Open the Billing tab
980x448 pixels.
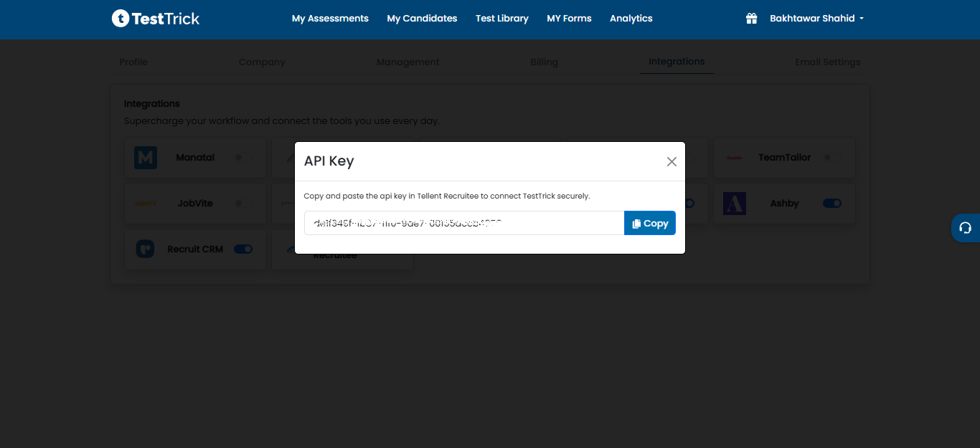click(x=545, y=62)
